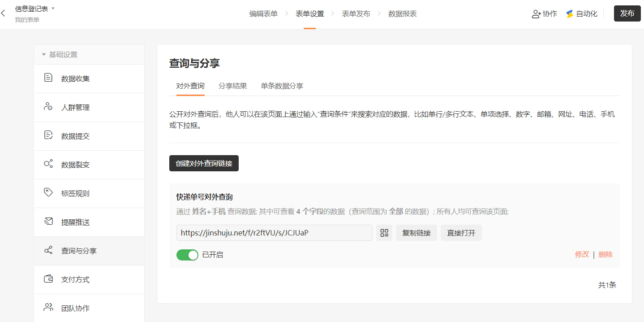Open 数据收集 settings
Screen dimensions: 644x322
point(89,78)
